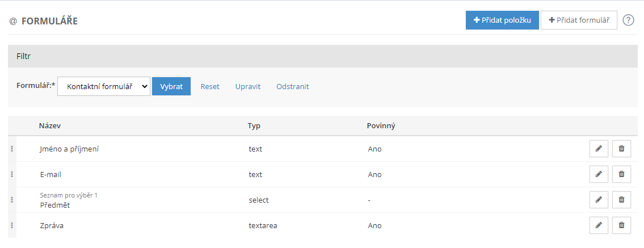Edit the Zpráva textarea item

[x=599, y=225]
